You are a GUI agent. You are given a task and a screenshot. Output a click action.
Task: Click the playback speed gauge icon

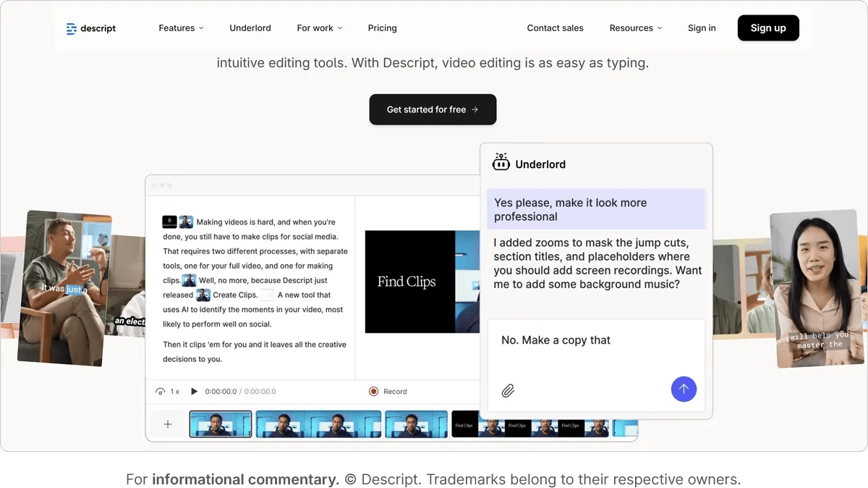(161, 391)
